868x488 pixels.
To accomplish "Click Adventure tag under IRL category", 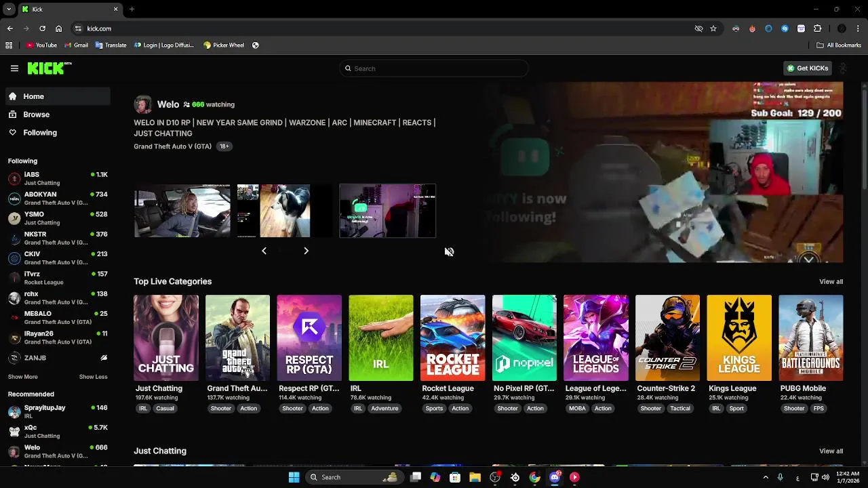I will click(384, 409).
